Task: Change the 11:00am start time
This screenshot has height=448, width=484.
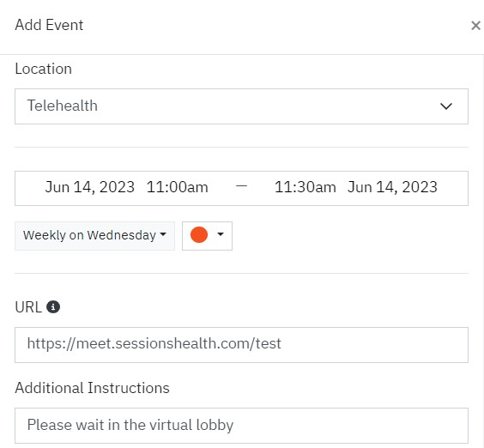Action: point(177,187)
